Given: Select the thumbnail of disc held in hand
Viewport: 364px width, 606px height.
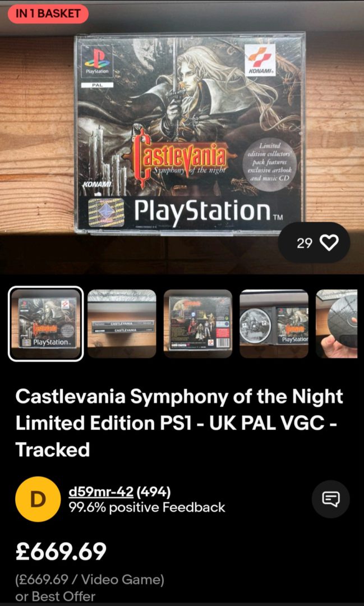Looking at the screenshot, I should [337, 324].
